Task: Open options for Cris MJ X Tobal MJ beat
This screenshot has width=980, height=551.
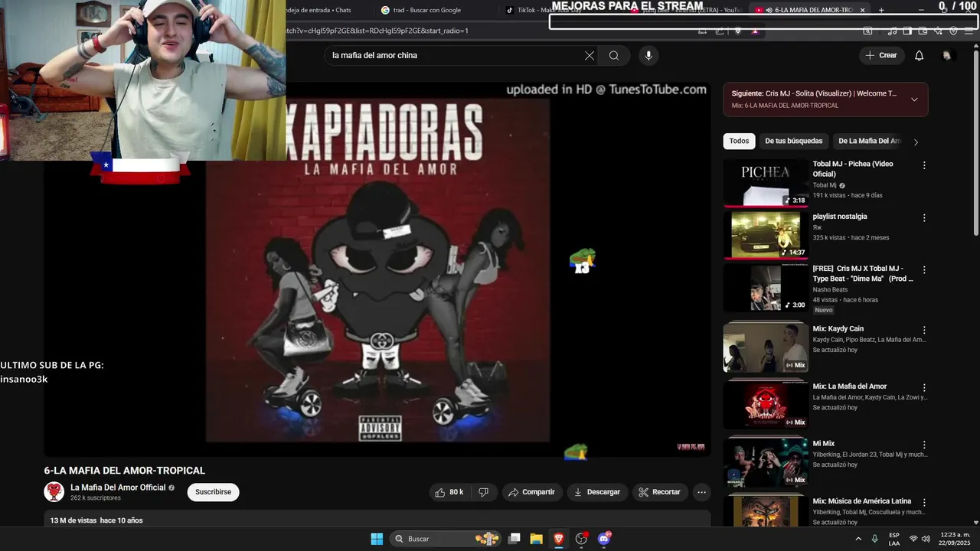Action: (x=924, y=270)
